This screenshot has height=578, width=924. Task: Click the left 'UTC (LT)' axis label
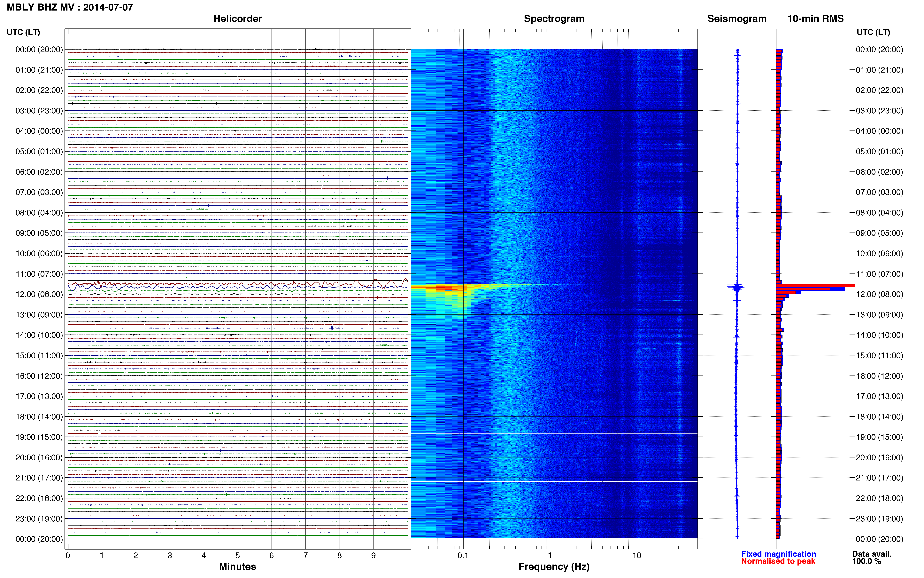(x=23, y=32)
